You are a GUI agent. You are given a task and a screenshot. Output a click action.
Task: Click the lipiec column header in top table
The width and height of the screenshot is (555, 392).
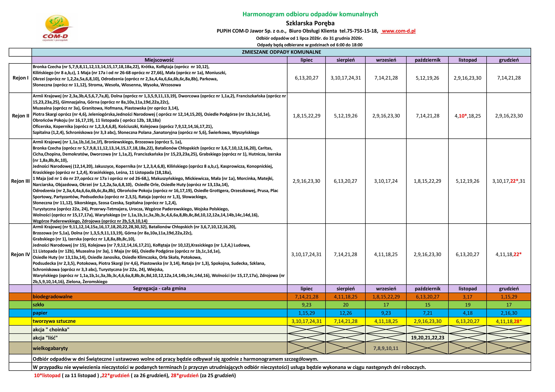point(306,60)
